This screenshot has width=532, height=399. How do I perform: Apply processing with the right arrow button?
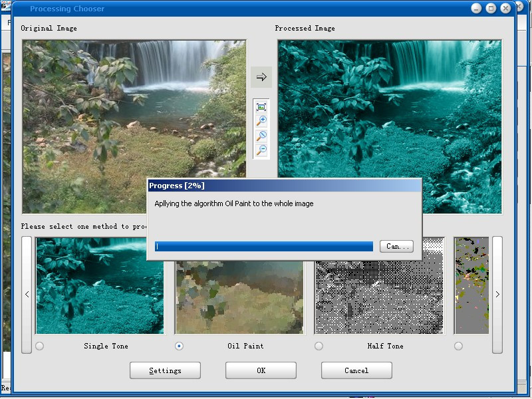click(x=261, y=77)
